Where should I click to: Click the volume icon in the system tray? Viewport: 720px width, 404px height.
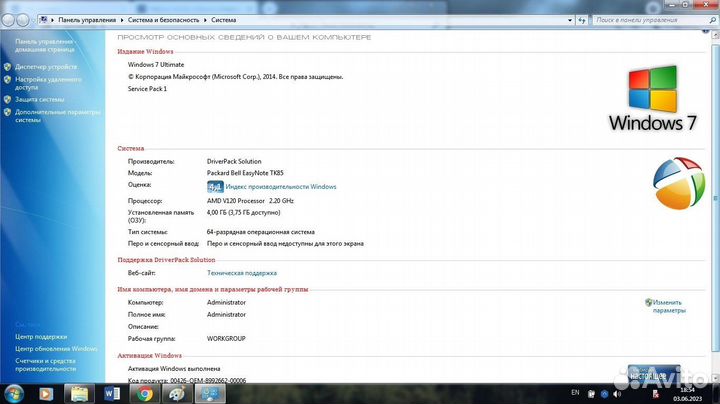pos(617,394)
